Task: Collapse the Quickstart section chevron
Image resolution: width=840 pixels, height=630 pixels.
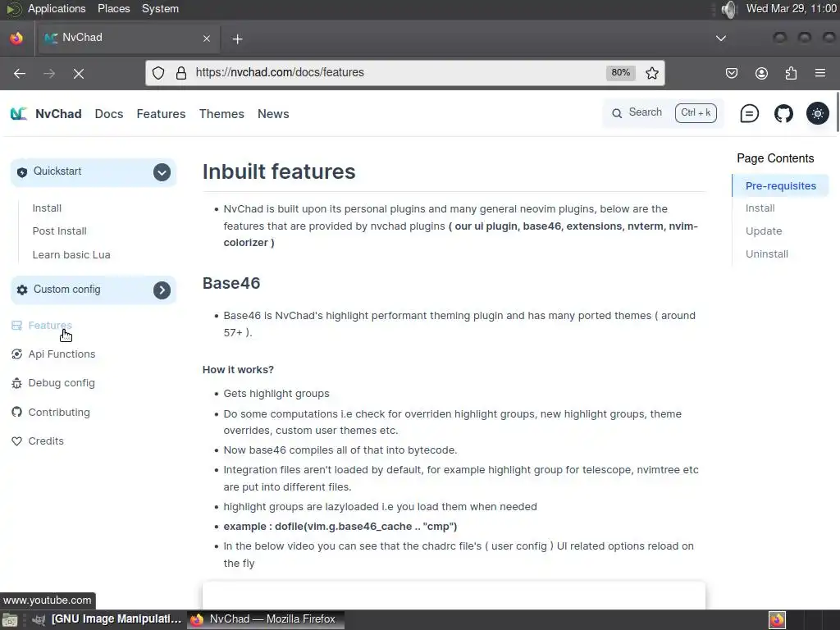Action: (162, 172)
